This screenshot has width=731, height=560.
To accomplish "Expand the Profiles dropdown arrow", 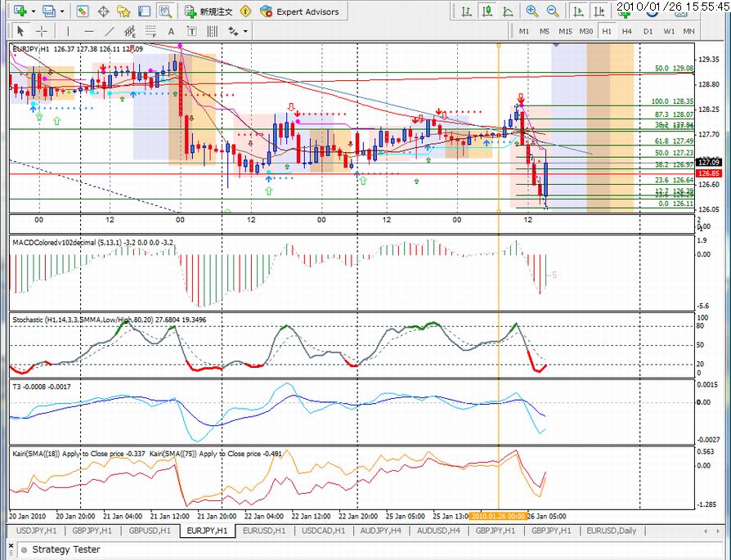I will [x=62, y=11].
